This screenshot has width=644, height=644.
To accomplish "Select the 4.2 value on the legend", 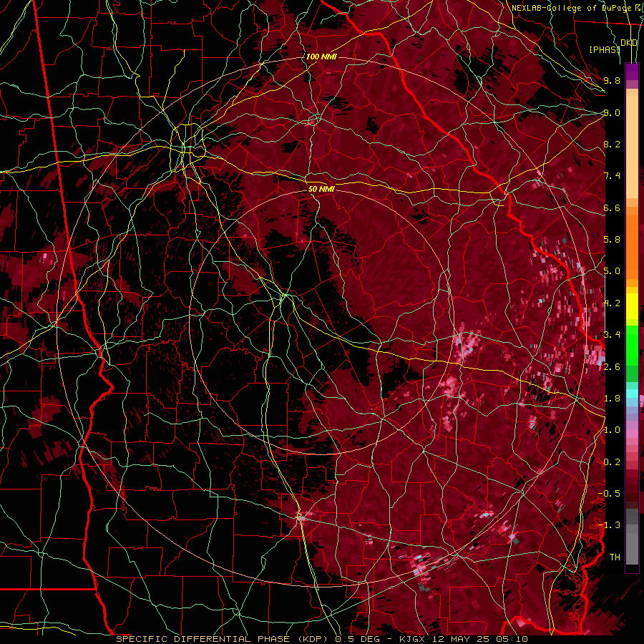I will coord(612,303).
